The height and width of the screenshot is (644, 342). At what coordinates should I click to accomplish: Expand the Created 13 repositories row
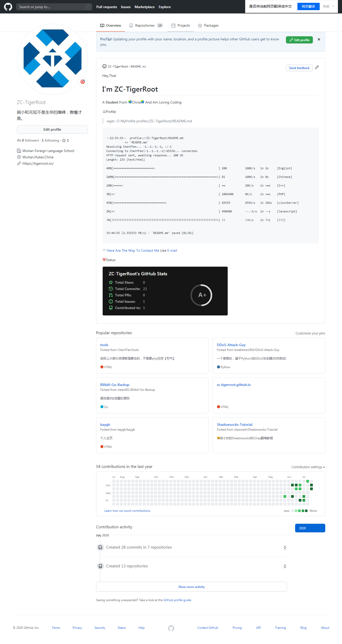285,566
